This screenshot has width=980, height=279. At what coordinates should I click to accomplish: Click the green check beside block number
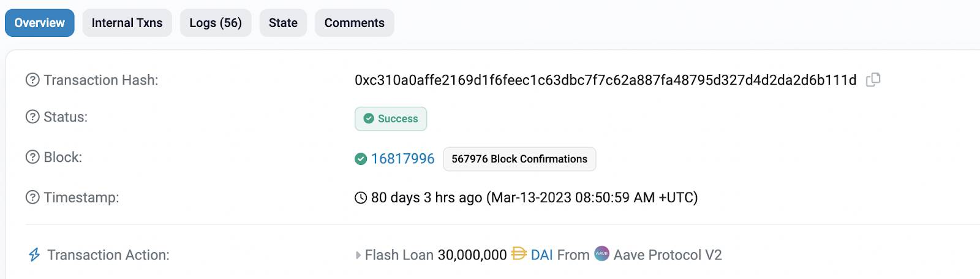click(361, 159)
